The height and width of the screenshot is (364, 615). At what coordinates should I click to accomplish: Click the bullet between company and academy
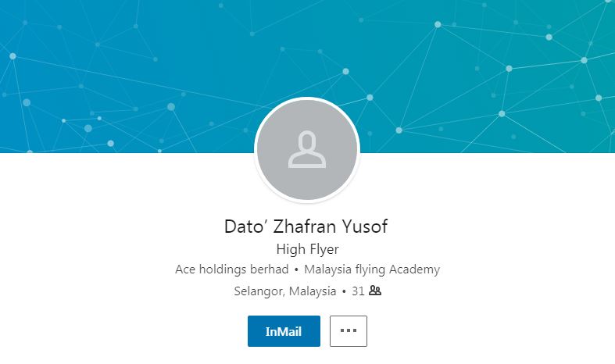click(296, 269)
